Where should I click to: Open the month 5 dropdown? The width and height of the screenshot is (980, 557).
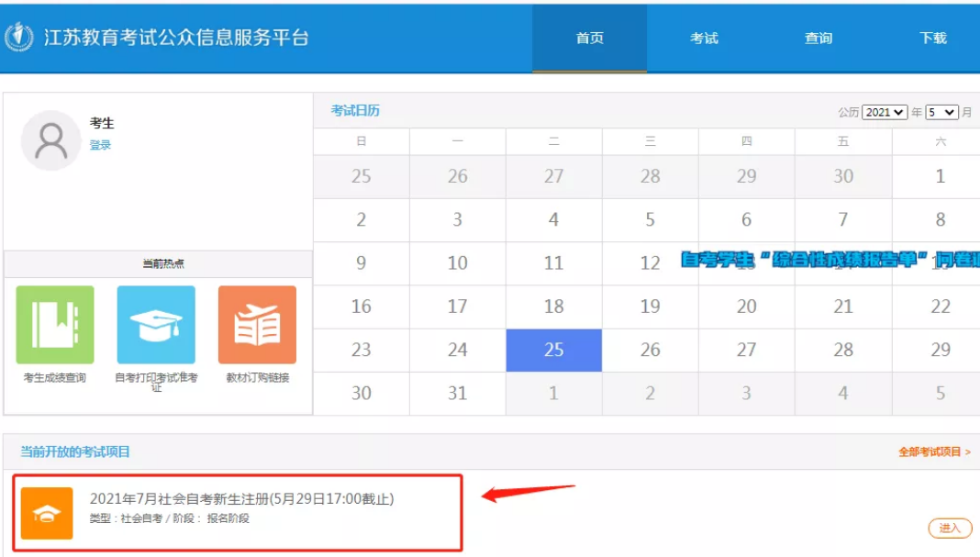pyautogui.click(x=941, y=112)
